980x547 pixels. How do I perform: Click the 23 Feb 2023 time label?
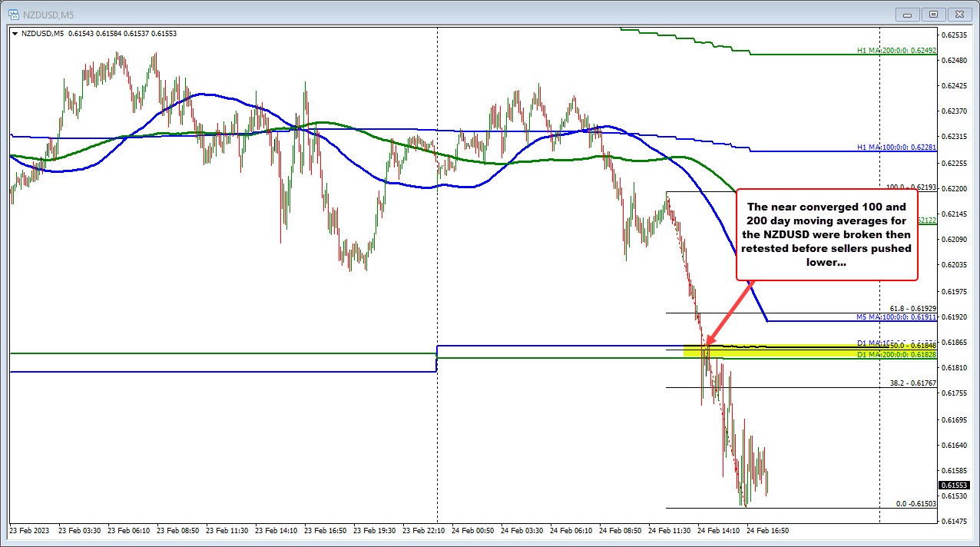28,531
